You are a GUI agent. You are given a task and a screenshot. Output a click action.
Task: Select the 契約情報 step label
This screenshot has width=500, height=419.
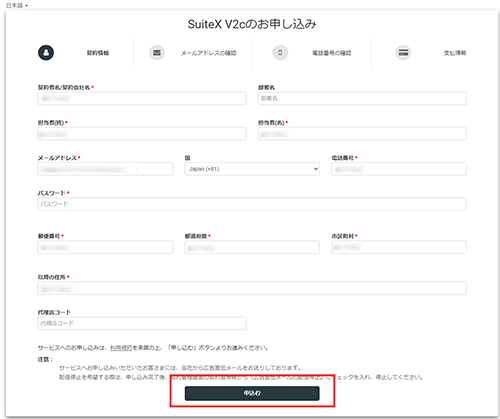click(x=98, y=53)
